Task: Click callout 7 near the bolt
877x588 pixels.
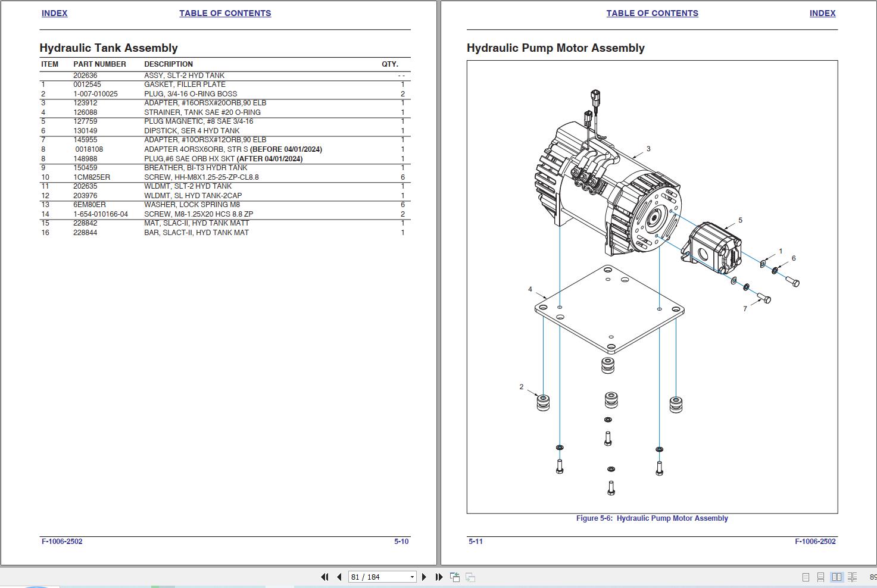Action: 745,309
